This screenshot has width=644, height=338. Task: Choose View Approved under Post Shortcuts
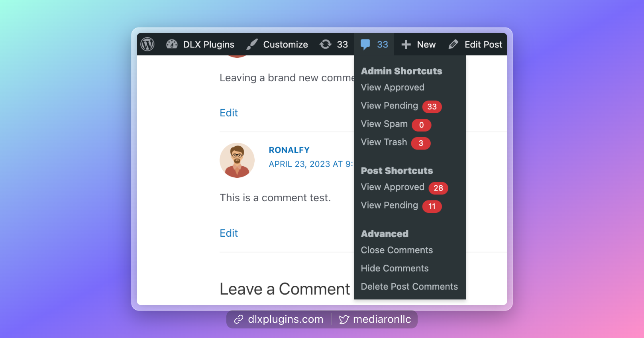tap(393, 187)
